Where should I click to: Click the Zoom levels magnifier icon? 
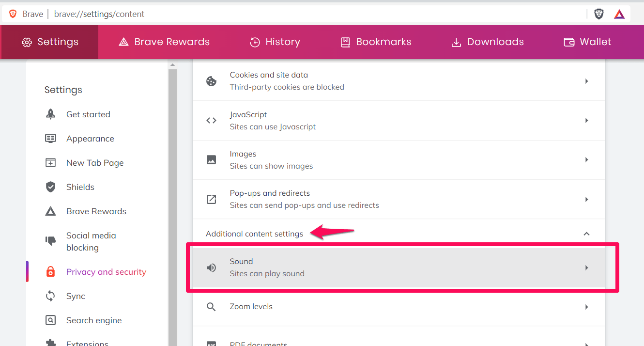pos(211,307)
